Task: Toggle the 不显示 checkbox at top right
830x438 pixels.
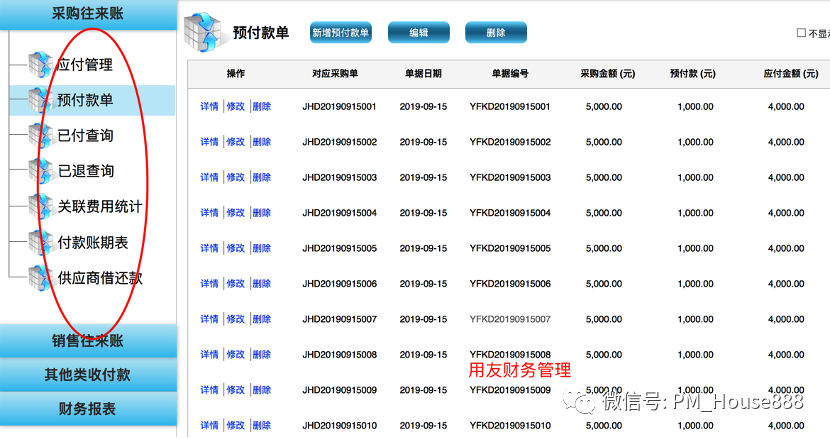Action: click(801, 33)
